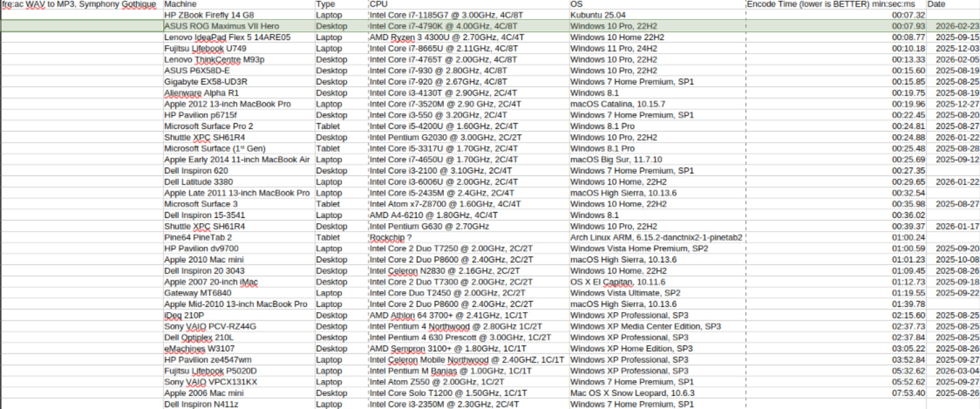The image size is (980, 409).
Task: Select the "Rockchip ?" CPU cell
Action: coord(391,238)
